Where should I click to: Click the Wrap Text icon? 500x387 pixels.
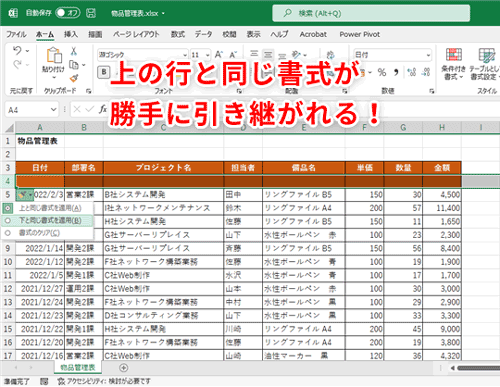pyautogui.click(x=330, y=55)
